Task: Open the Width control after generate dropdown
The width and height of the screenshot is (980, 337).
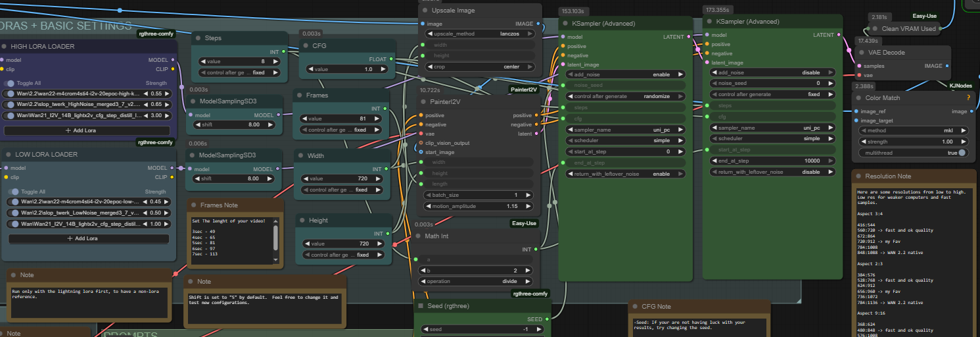Action: (341, 190)
